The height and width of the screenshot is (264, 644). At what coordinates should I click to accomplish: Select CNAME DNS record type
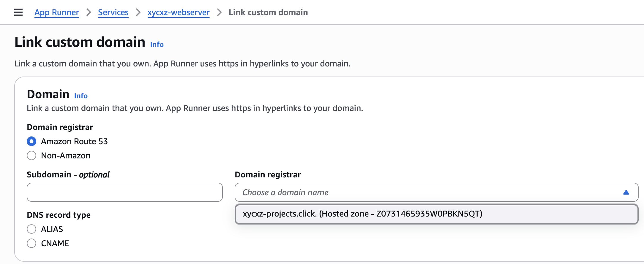coord(31,243)
